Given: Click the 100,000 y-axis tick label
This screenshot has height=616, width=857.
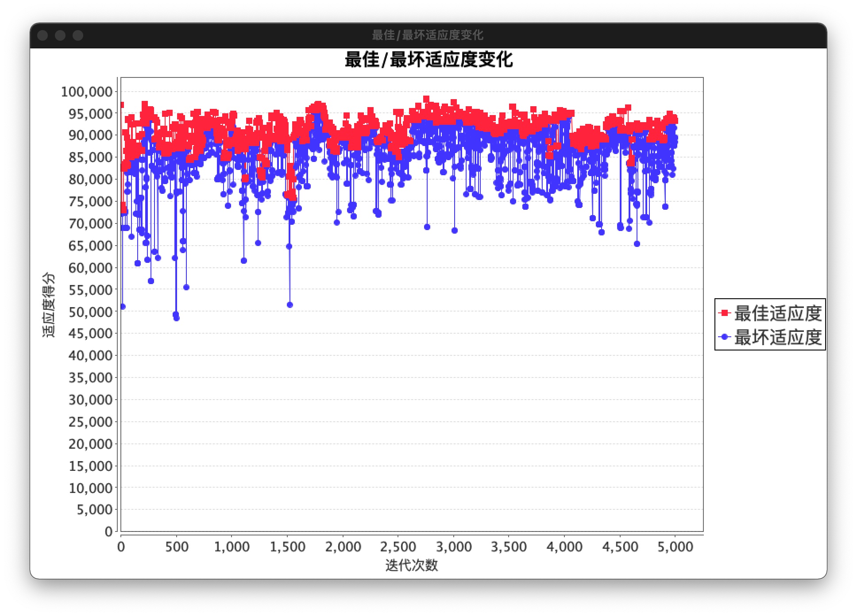Looking at the screenshot, I should click(87, 92).
